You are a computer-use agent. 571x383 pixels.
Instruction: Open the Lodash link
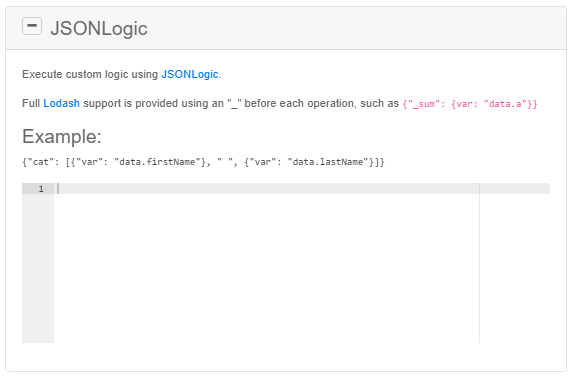[62, 103]
